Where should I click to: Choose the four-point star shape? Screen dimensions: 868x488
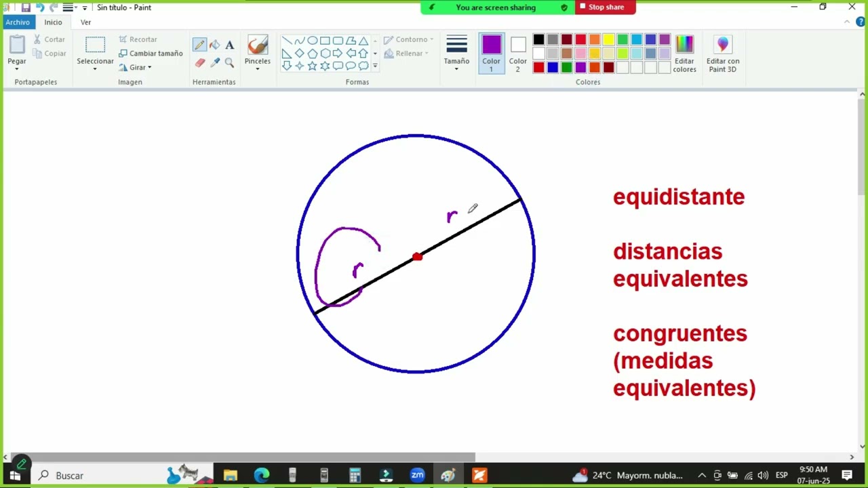click(x=299, y=66)
